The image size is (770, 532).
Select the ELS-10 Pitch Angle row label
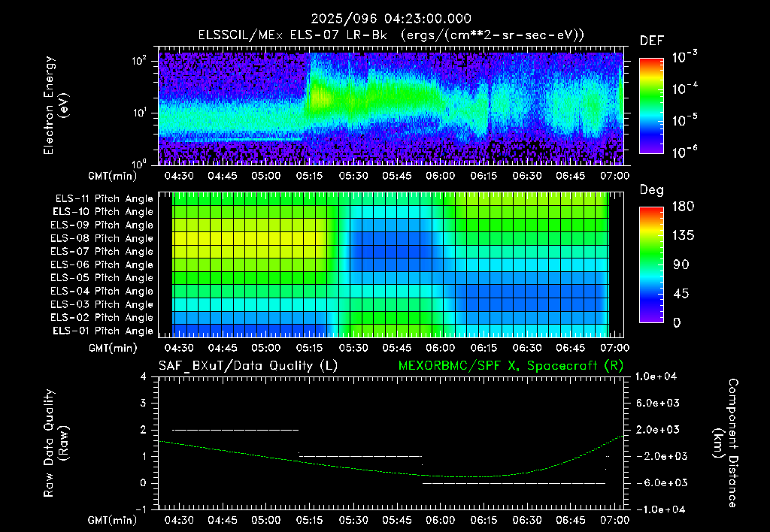(103, 212)
